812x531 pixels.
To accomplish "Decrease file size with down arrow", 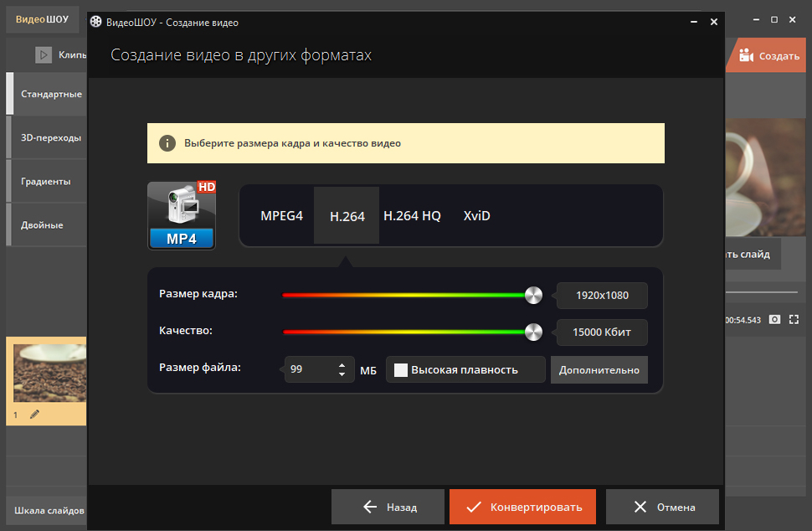I will pos(342,374).
